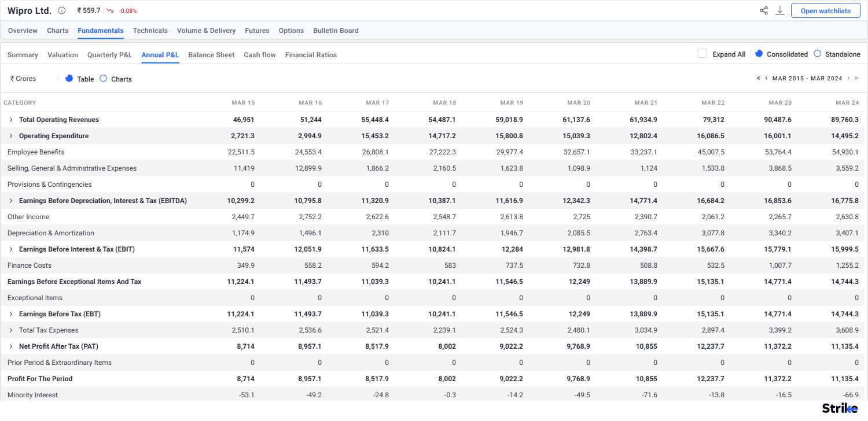Switch to the Cash flow sub-tab
Viewport: 868px width, 421px height.
[x=260, y=55]
